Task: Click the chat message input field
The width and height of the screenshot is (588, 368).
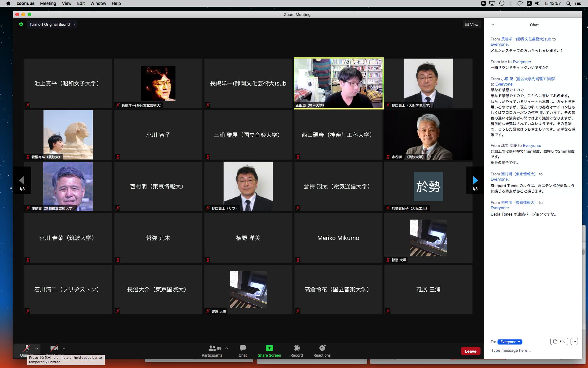Action: pyautogui.click(x=533, y=350)
